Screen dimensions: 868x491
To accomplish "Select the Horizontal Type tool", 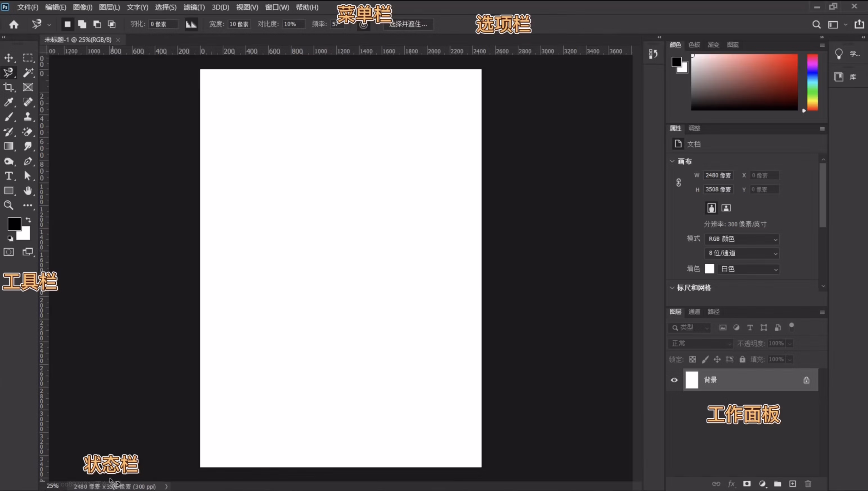I will [8, 176].
